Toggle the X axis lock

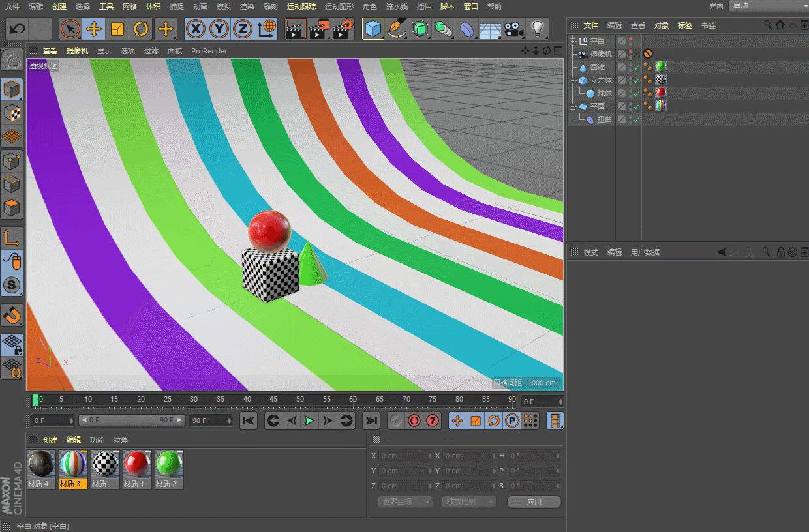click(x=196, y=29)
